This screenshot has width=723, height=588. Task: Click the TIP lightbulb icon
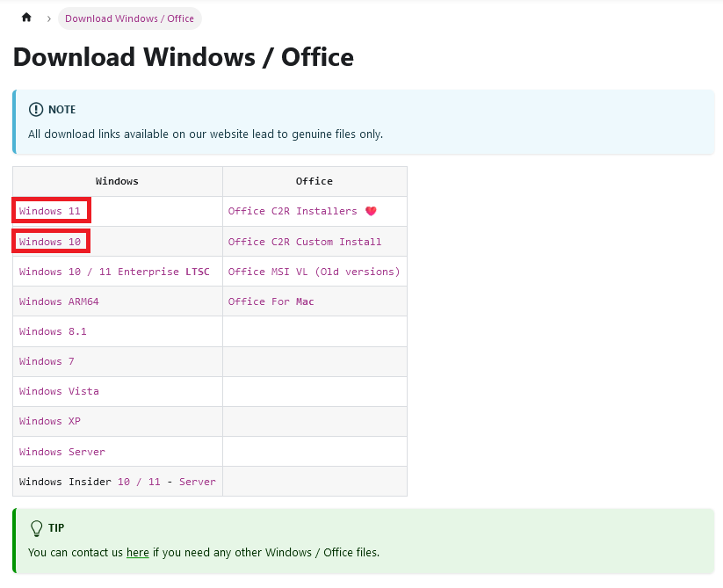[x=36, y=528]
